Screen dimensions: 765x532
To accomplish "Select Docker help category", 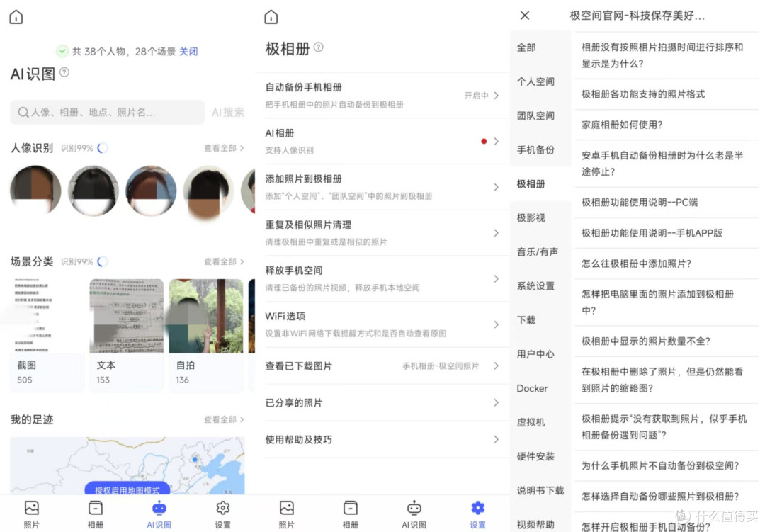I will click(x=532, y=388).
